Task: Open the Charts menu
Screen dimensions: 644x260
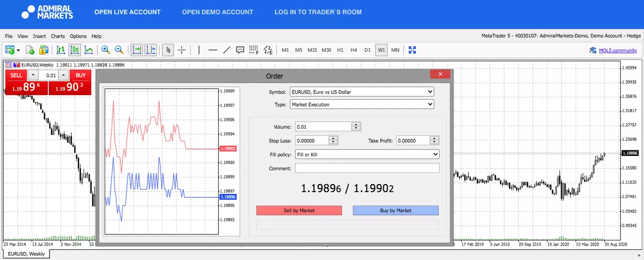Action: [58, 36]
